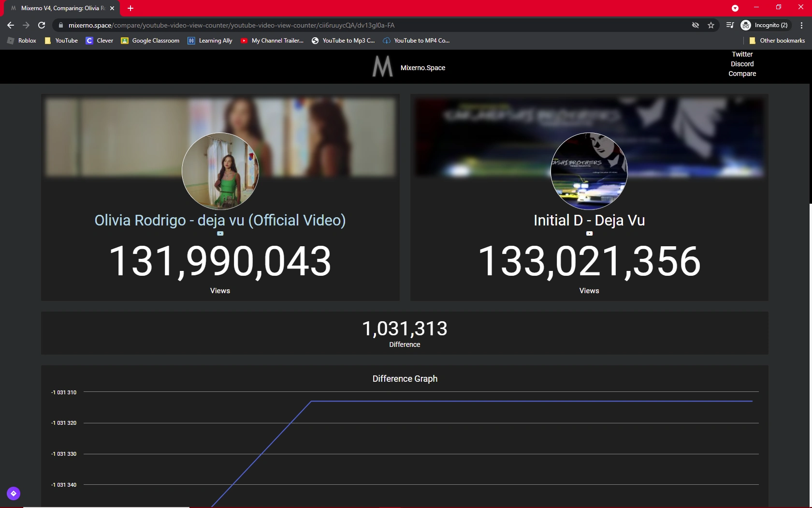Reload the comparison page
The image size is (812, 508).
click(x=42, y=25)
